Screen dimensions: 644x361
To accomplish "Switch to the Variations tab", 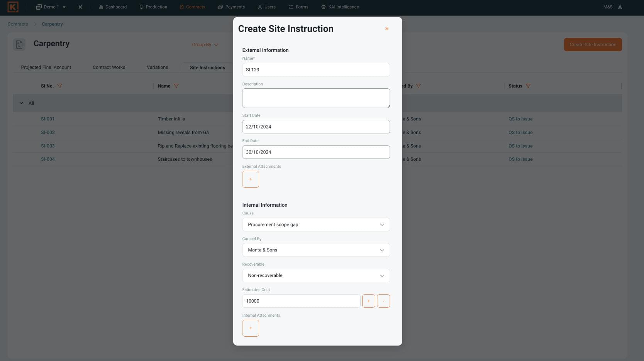I will click(157, 67).
